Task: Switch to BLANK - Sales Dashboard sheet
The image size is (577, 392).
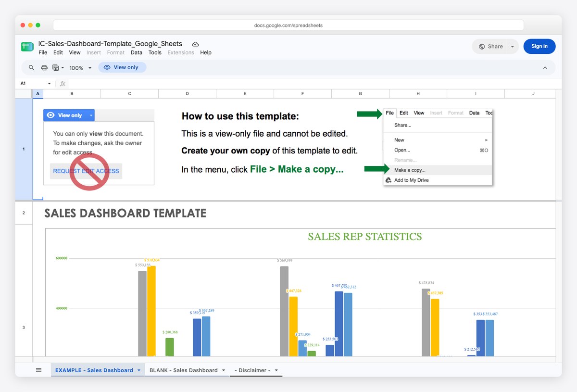Action: point(184,370)
